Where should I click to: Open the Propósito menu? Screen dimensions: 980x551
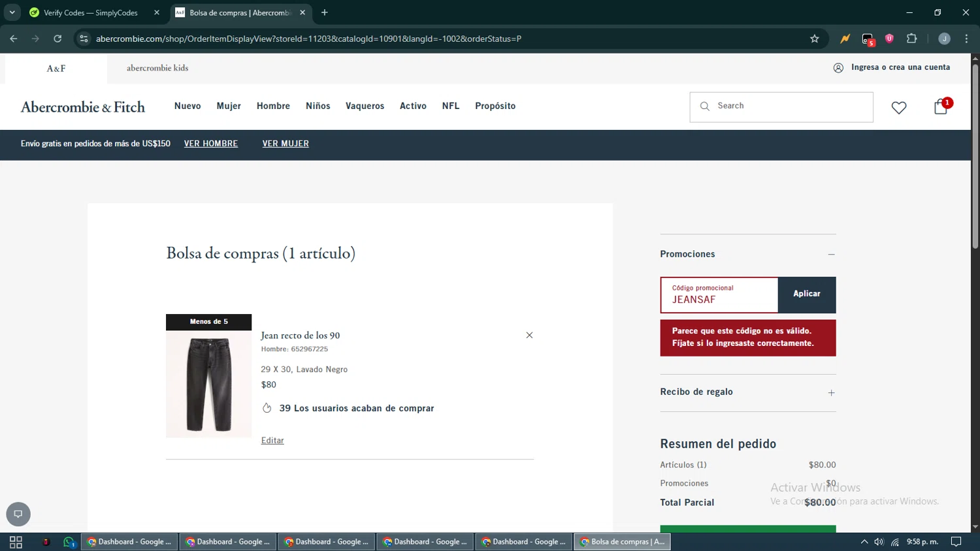495,106
